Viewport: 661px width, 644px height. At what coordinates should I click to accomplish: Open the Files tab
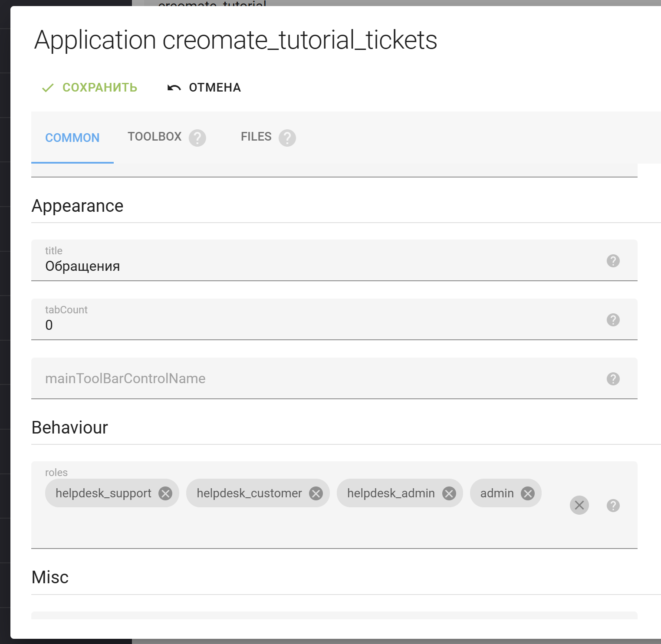coord(256,137)
